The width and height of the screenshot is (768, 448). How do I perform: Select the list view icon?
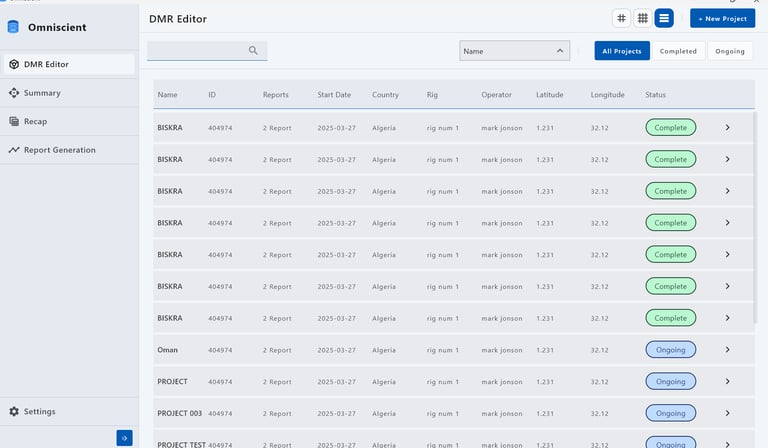pyautogui.click(x=664, y=19)
